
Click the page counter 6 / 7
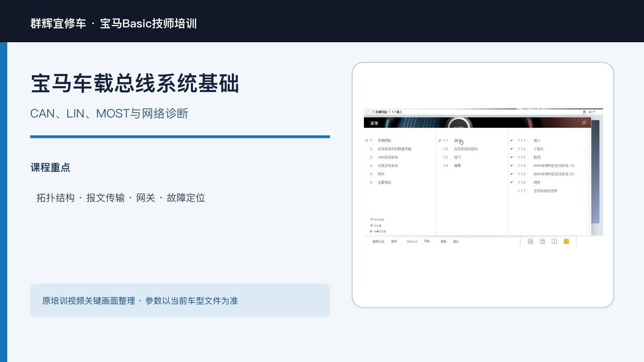click(591, 112)
